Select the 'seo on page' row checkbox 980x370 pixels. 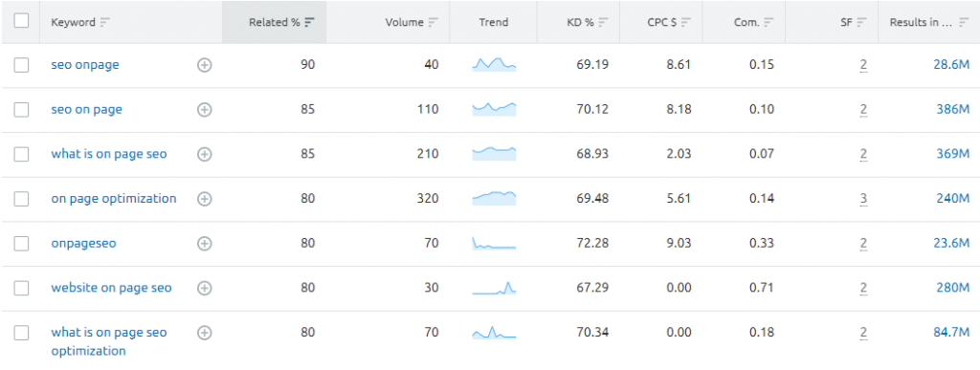[x=21, y=110]
